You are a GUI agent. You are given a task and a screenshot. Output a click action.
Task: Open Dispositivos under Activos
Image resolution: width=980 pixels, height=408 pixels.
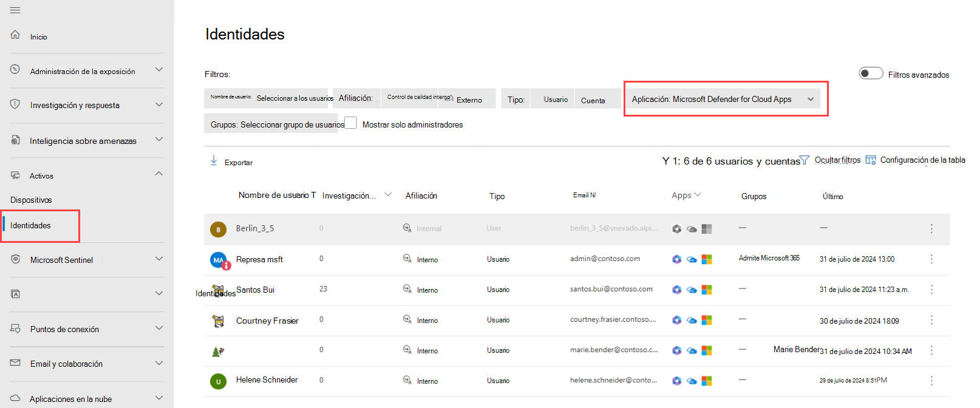click(x=31, y=200)
